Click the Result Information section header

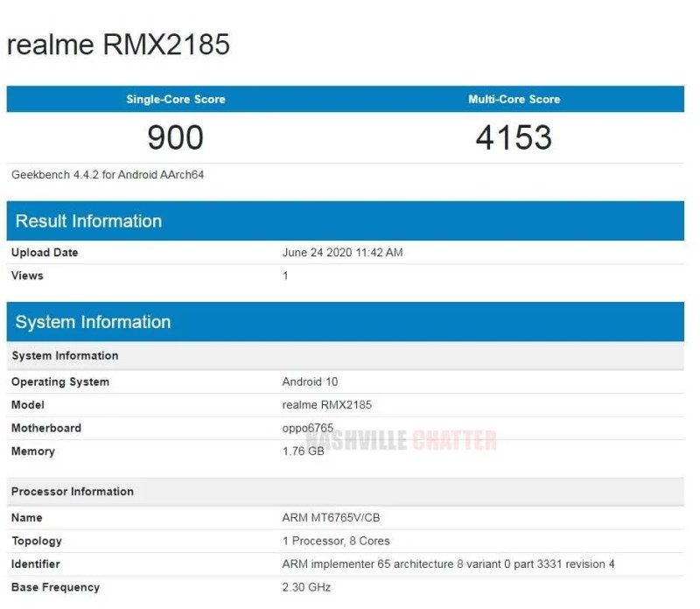pyautogui.click(x=345, y=221)
